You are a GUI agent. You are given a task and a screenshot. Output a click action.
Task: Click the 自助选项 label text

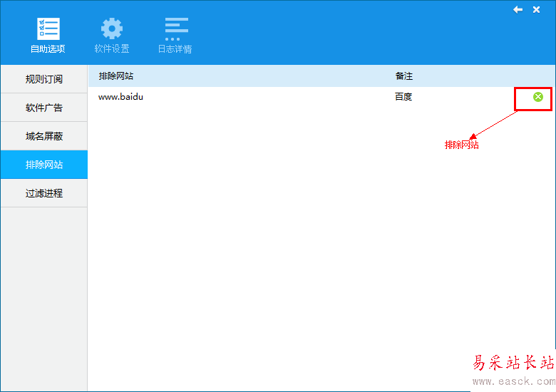click(48, 49)
